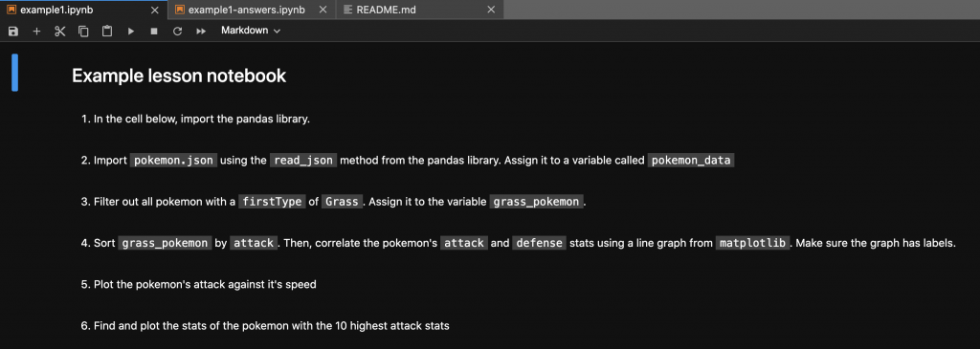Click the Example lesson notebook heading
980x349 pixels.
(179, 76)
